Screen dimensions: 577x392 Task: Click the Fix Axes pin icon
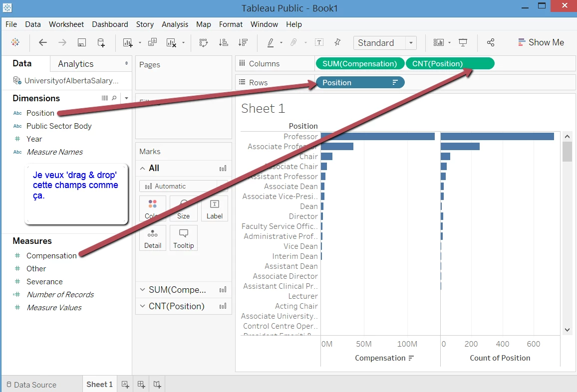coord(337,42)
